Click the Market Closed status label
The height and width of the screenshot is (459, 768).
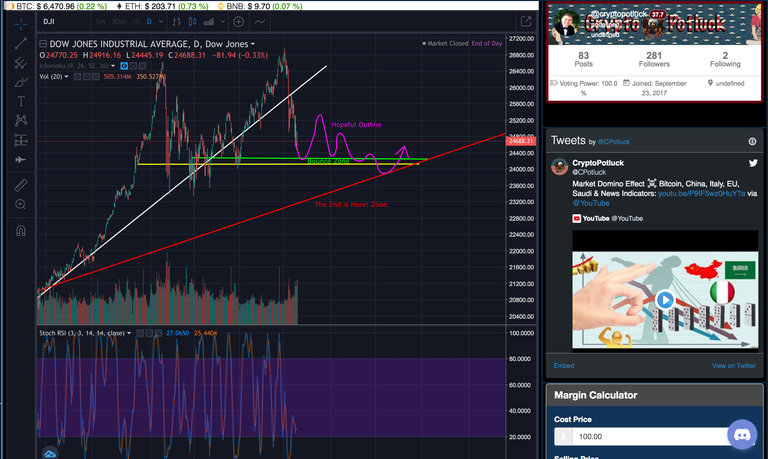click(x=445, y=44)
